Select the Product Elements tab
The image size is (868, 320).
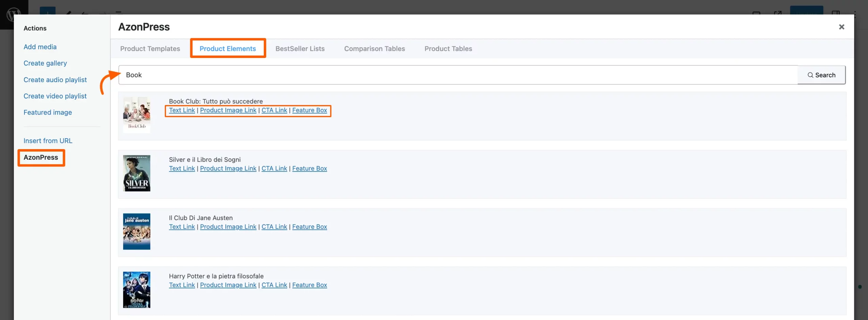(228, 48)
